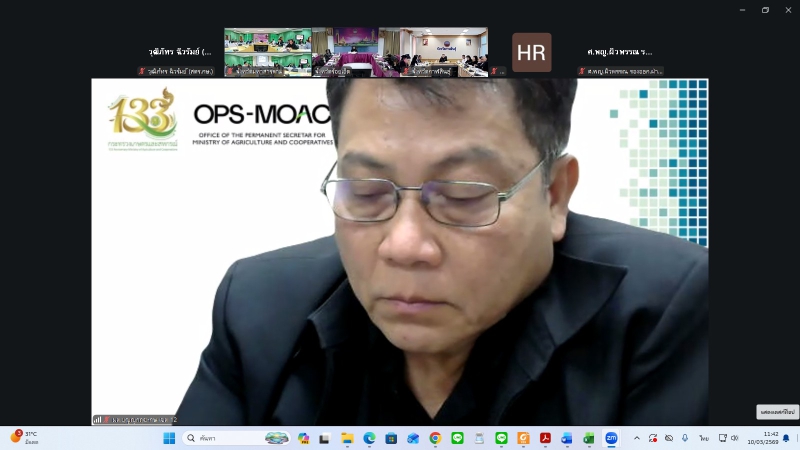Open the notification bell in the tray
The image size is (800, 450).
(x=786, y=438)
